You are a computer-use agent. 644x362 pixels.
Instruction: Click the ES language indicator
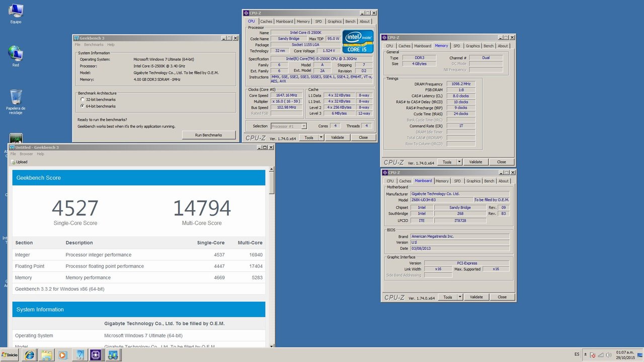(x=577, y=354)
